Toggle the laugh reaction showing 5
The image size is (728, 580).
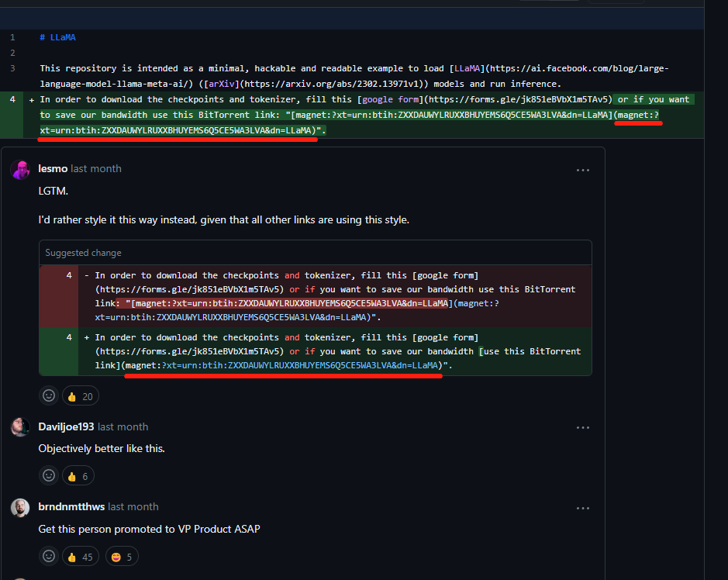[122, 556]
